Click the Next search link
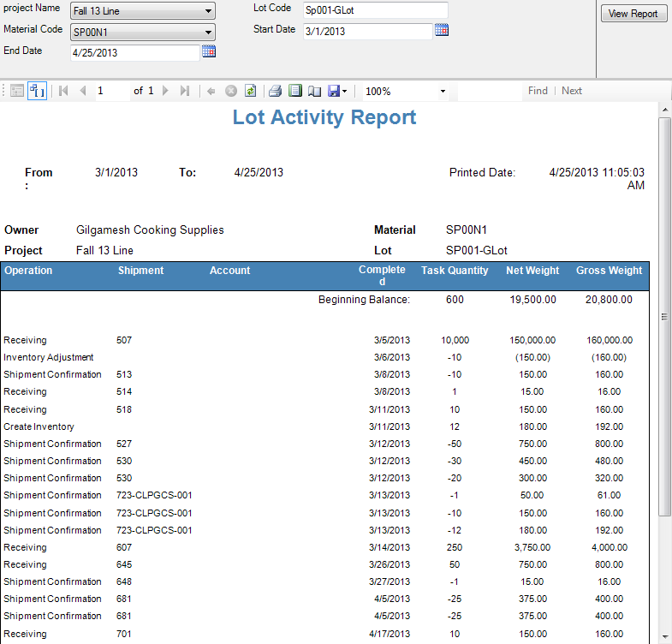 tap(572, 91)
